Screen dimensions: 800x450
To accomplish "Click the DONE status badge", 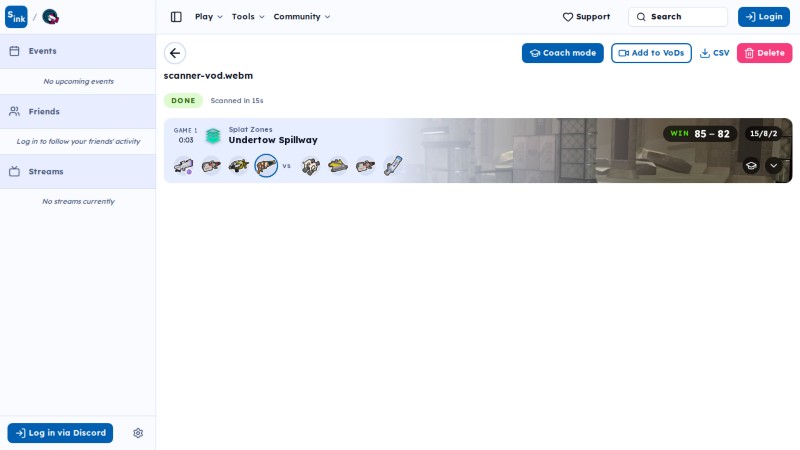I will 183,101.
